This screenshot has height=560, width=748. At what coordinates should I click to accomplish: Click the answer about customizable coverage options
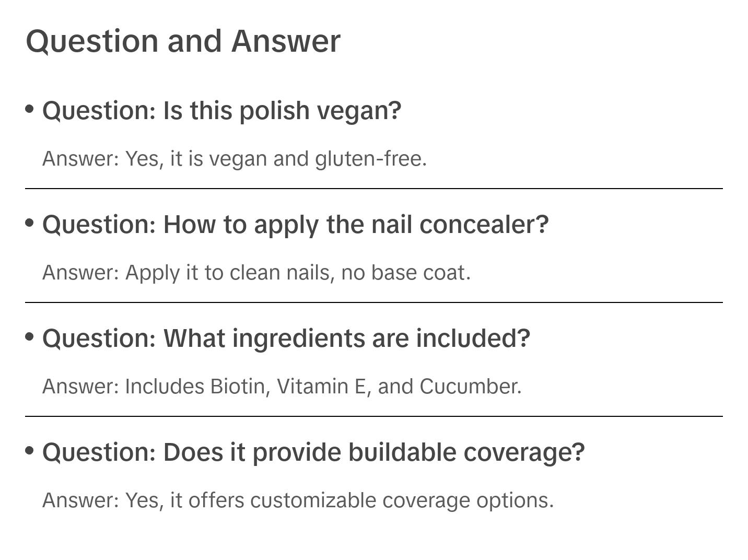[298, 500]
